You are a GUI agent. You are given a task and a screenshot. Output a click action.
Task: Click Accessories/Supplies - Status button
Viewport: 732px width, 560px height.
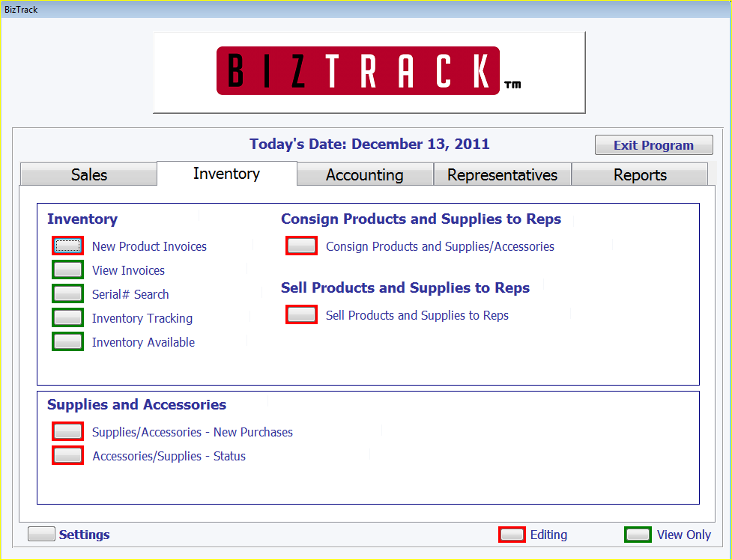(x=67, y=455)
